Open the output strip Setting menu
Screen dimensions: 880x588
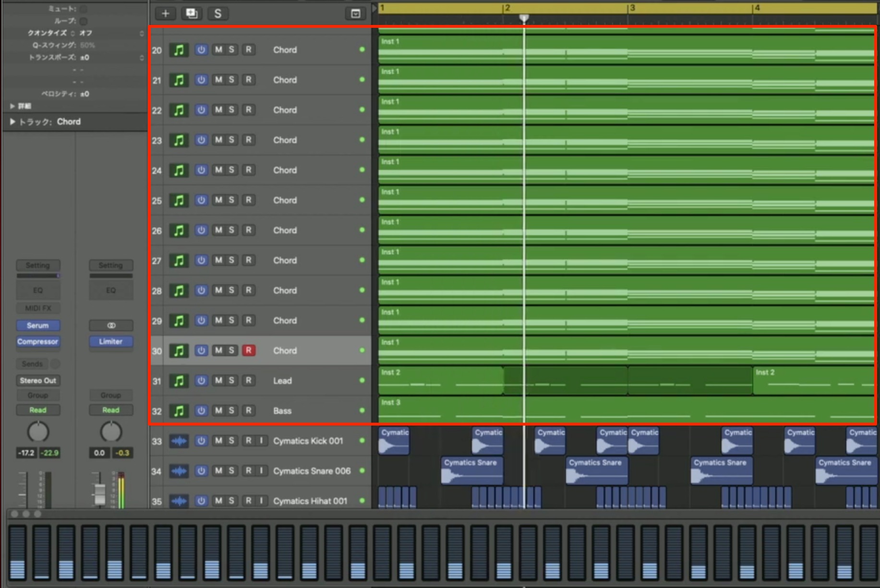111,265
